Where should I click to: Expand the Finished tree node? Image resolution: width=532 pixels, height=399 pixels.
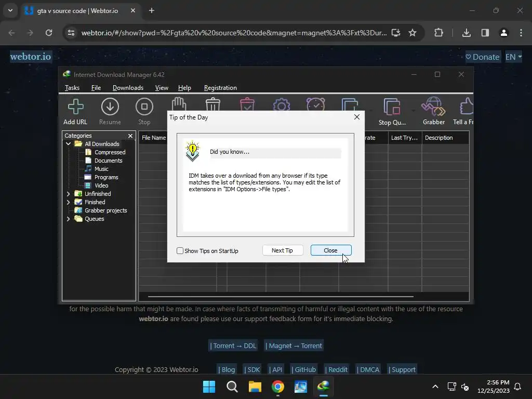click(68, 202)
